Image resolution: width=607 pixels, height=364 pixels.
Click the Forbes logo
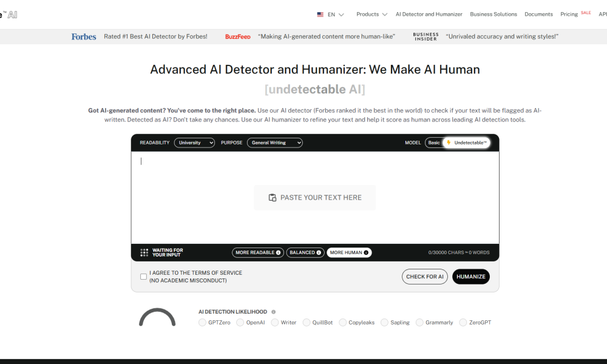tap(84, 37)
